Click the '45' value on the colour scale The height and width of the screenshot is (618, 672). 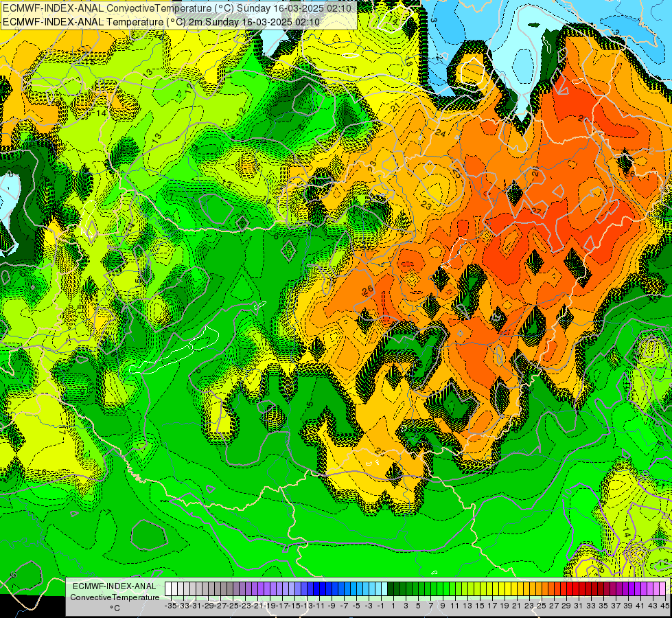point(664,606)
